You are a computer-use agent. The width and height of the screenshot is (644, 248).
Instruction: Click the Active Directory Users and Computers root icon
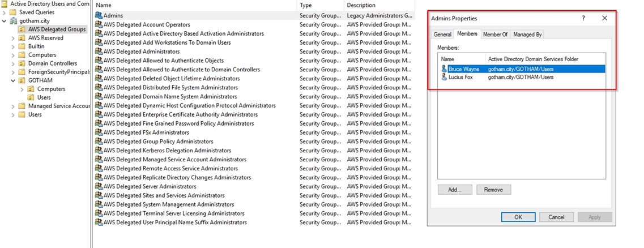point(5,4)
